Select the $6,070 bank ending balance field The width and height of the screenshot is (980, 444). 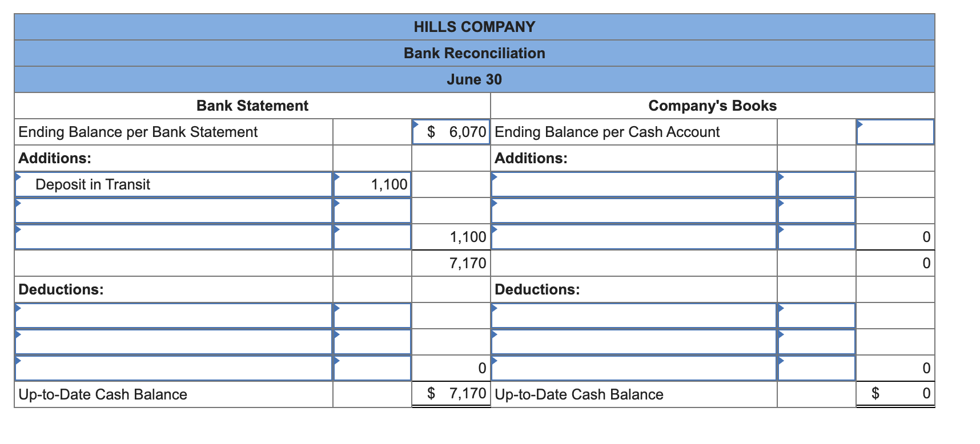pyautogui.click(x=451, y=132)
